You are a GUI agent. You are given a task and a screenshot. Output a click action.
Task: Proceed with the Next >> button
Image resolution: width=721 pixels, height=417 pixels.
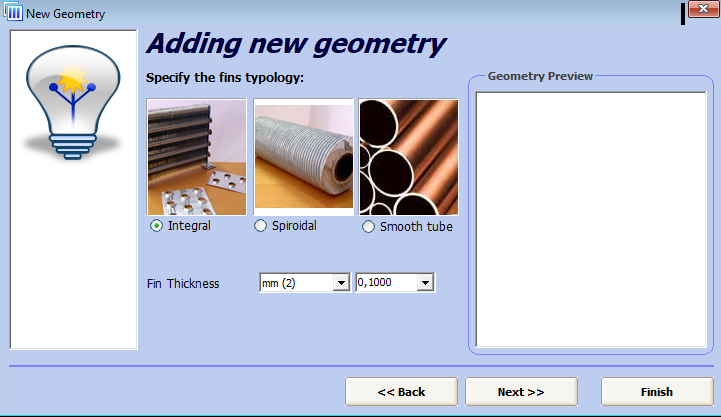(x=521, y=392)
